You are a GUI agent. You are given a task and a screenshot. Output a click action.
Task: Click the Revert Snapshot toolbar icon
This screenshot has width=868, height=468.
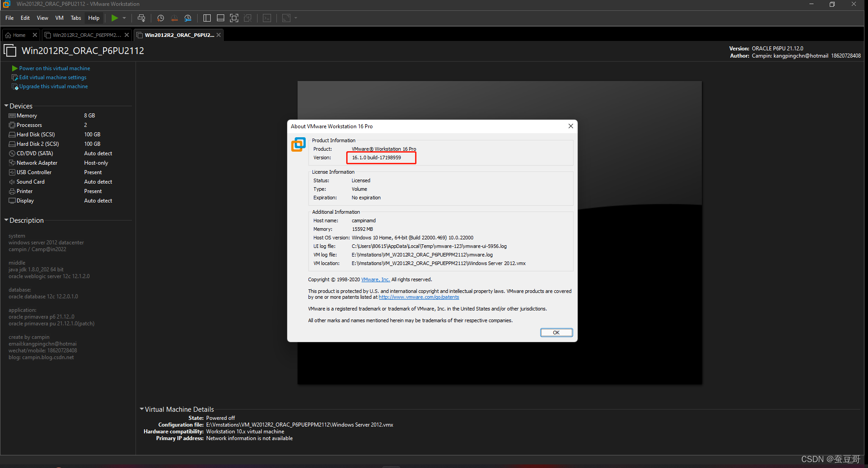tap(174, 18)
